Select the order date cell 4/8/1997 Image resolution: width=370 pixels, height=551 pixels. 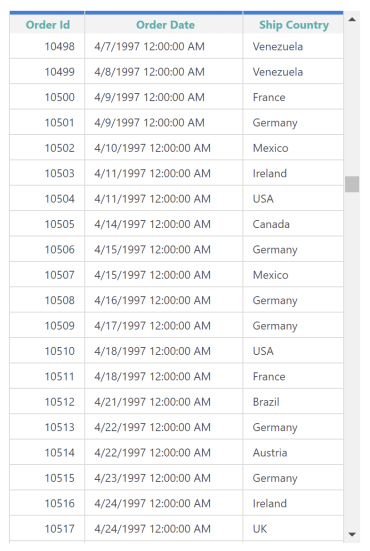pos(164,72)
